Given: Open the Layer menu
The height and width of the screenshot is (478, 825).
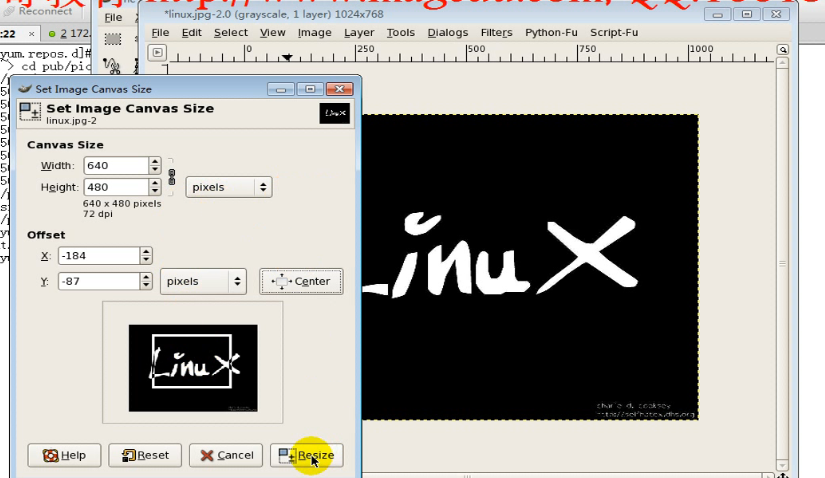Looking at the screenshot, I should coord(359,33).
